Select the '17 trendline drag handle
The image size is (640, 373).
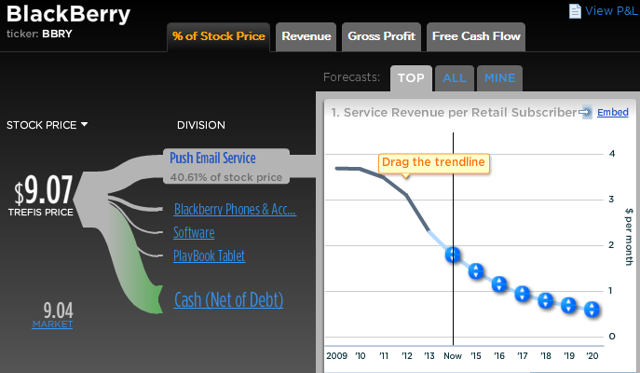point(522,293)
